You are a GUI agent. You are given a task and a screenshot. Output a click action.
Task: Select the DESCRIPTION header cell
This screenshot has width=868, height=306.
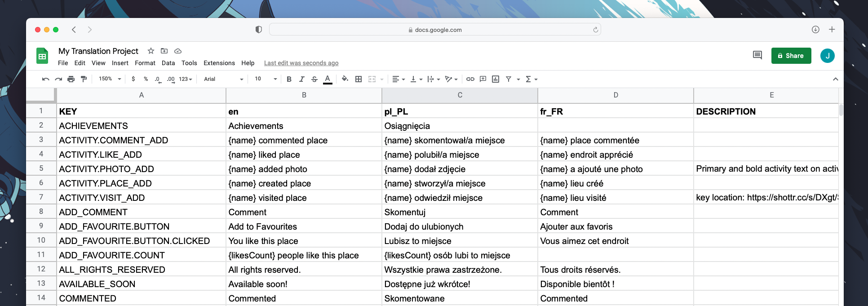[766, 111]
